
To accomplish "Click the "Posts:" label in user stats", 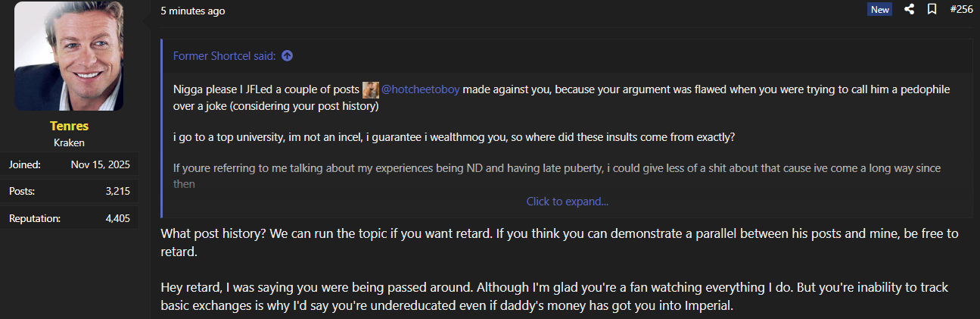I will (x=22, y=192).
